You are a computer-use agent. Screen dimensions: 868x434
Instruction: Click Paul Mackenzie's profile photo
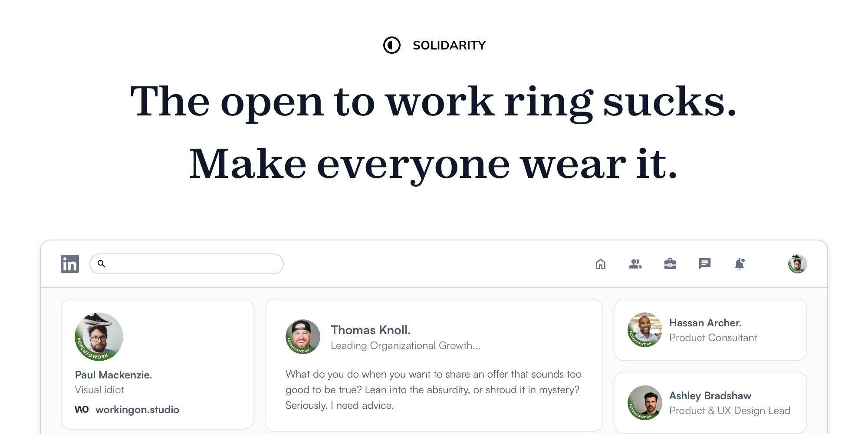tap(99, 337)
